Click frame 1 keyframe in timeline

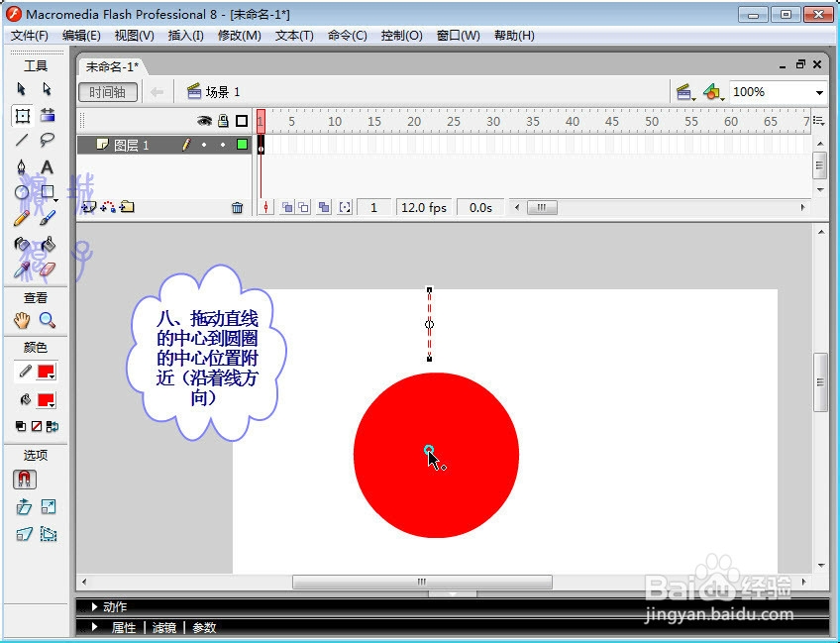[x=261, y=145]
